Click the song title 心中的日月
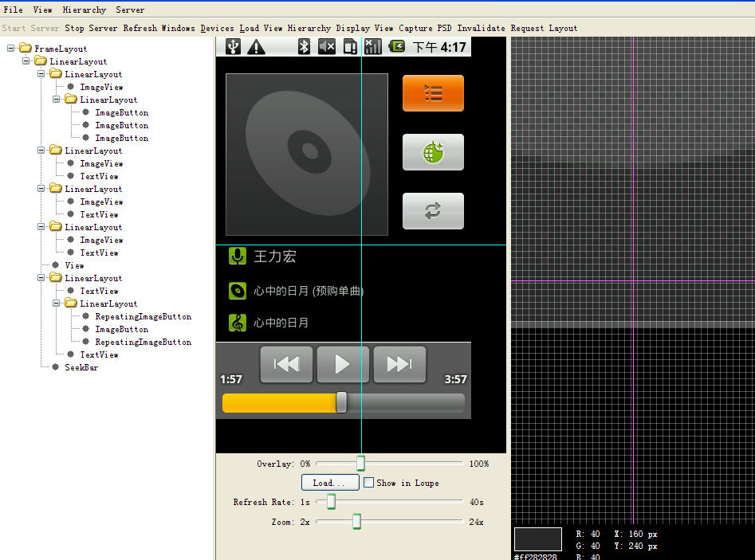Screen dimensions: 755x560 click(281, 323)
